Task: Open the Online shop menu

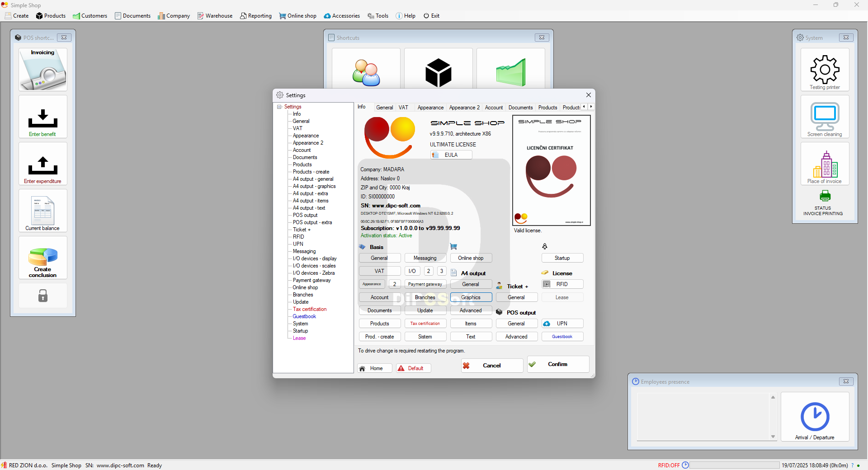Action: (x=298, y=16)
